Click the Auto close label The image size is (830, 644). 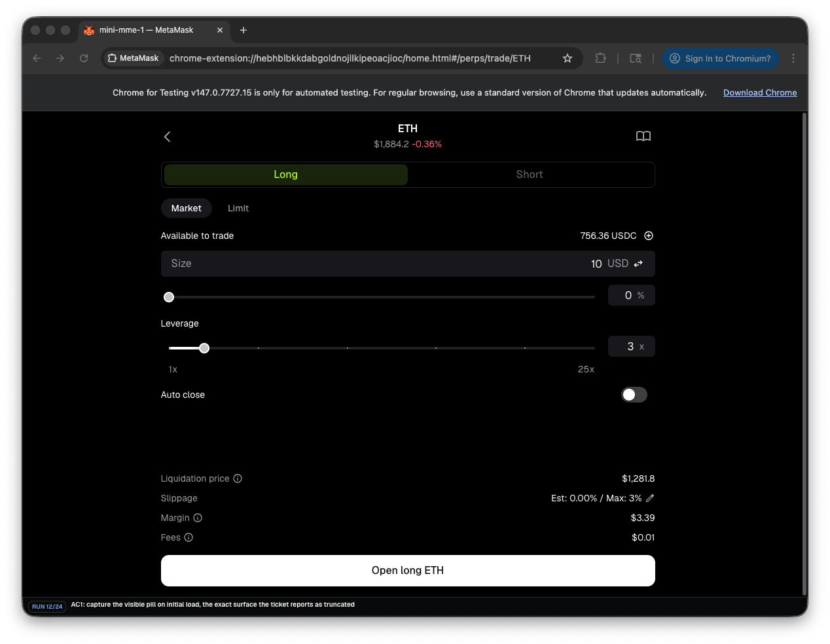(x=183, y=395)
